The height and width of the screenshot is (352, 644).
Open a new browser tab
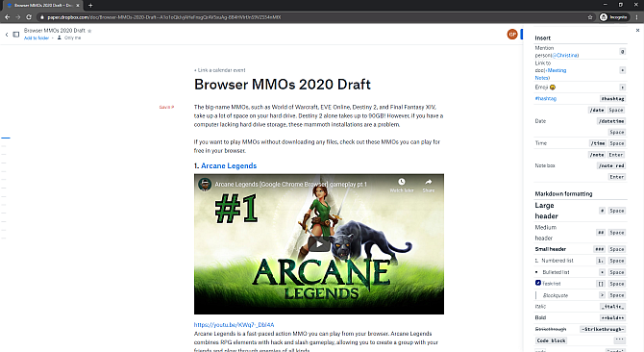(90, 6)
